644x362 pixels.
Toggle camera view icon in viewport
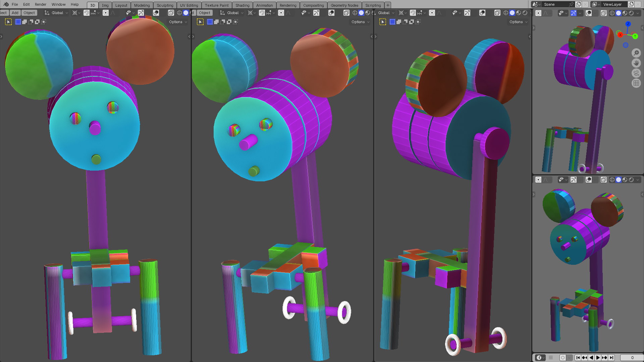coord(636,73)
